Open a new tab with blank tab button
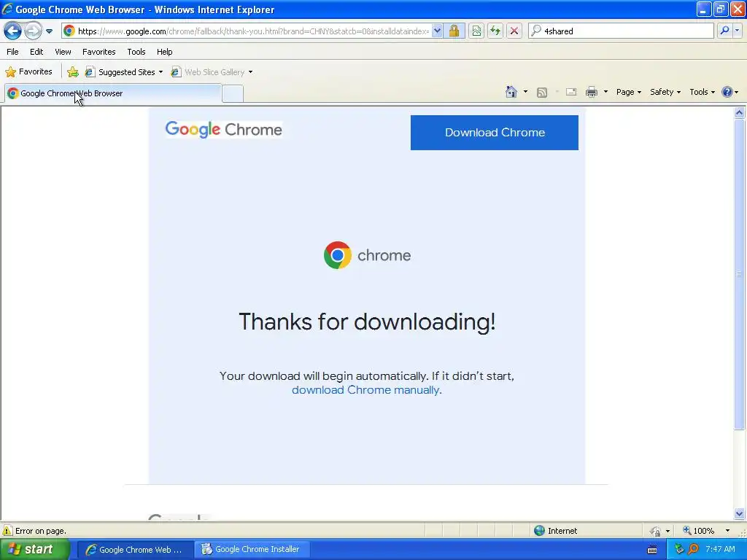The height and width of the screenshot is (560, 747). pos(233,93)
